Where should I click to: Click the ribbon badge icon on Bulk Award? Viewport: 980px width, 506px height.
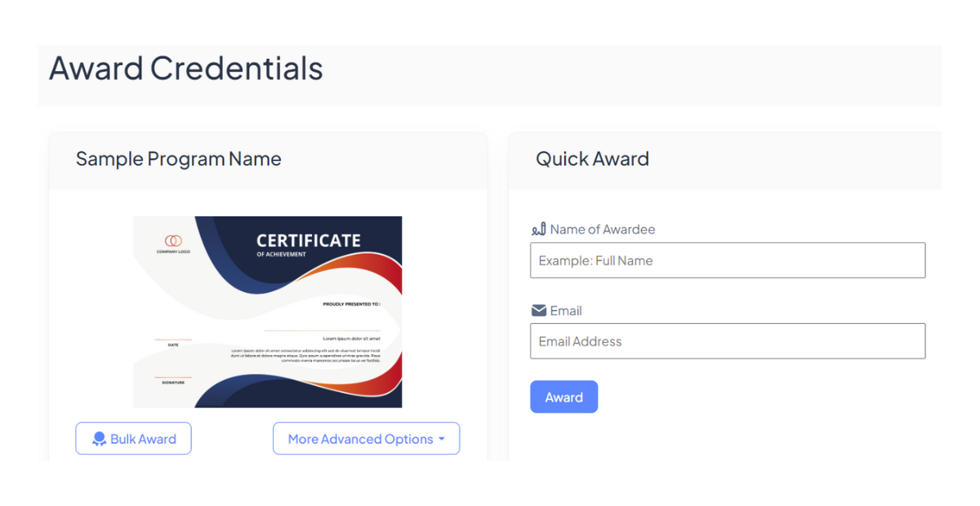pos(100,439)
